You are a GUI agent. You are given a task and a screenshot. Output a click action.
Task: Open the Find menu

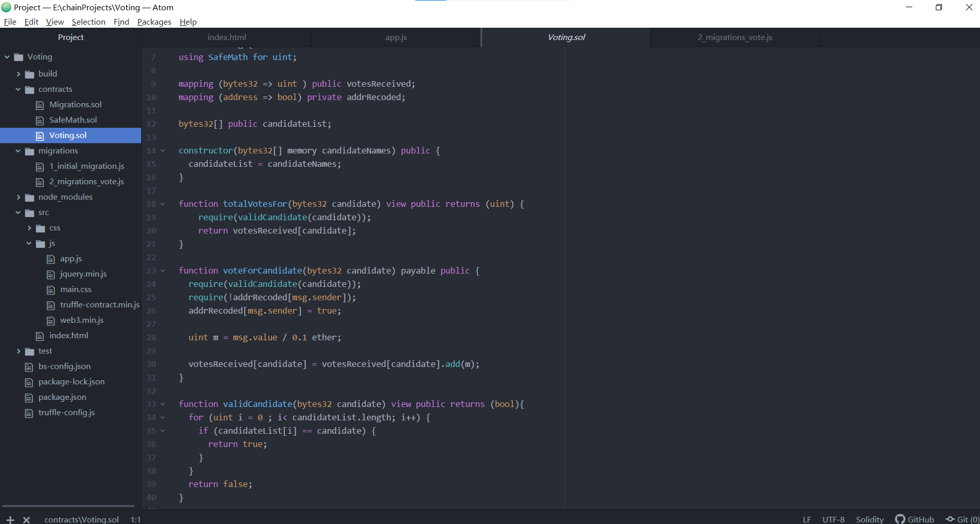[121, 22]
